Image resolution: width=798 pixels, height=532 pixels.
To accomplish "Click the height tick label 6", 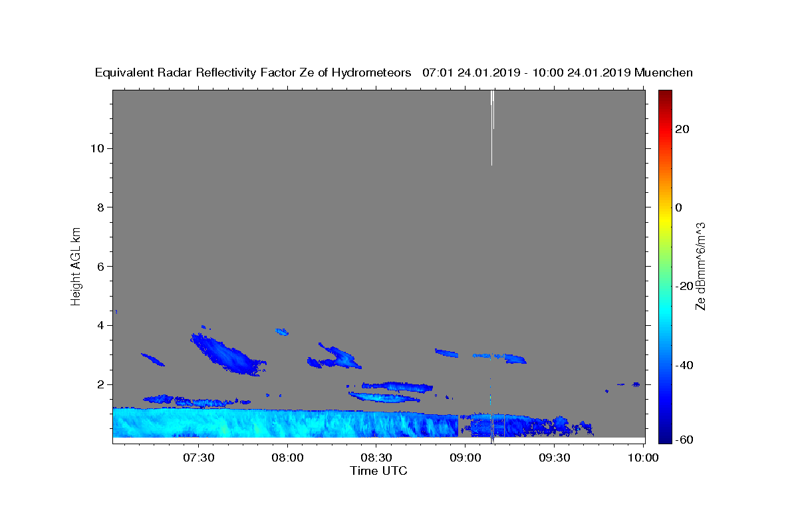I will pyautogui.click(x=100, y=267).
